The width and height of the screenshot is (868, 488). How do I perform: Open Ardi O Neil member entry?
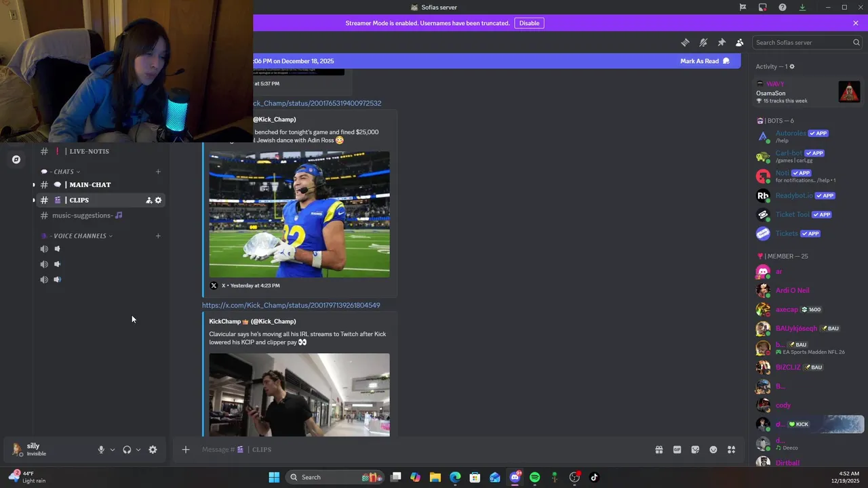807,290
